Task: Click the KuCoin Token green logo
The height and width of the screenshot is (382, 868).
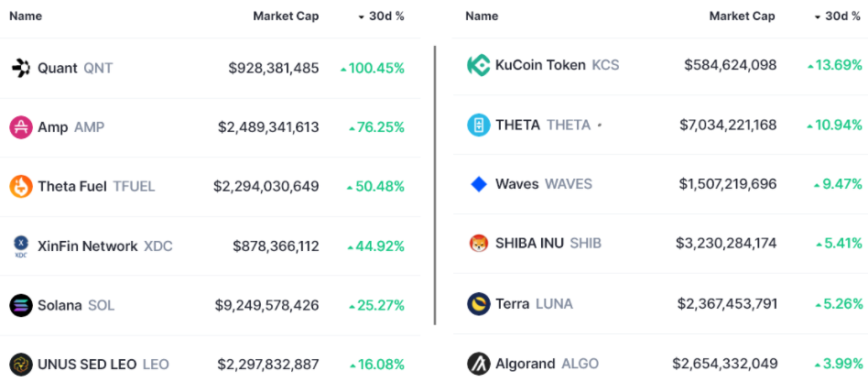Action: [x=478, y=65]
